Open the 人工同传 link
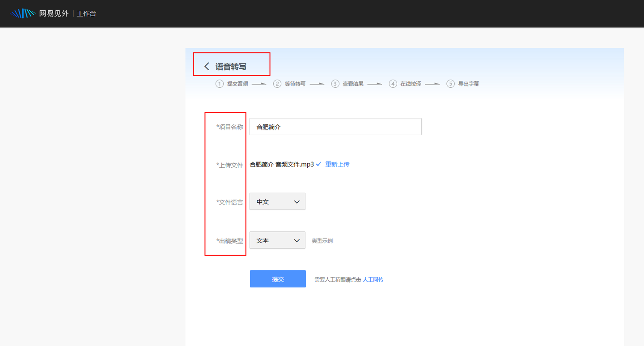This screenshot has height=346, width=644. [373, 279]
